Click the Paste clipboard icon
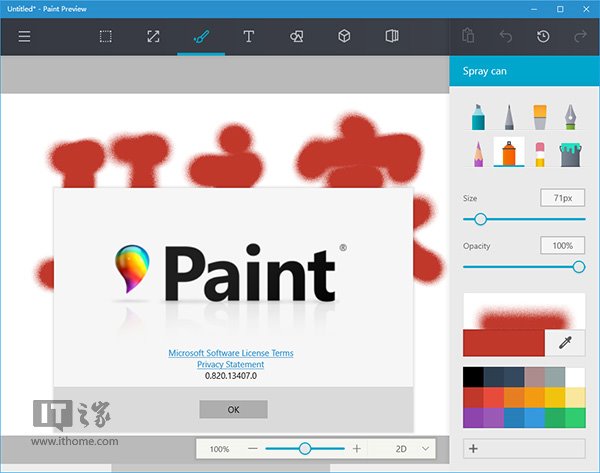The height and width of the screenshot is (473, 600). tap(468, 36)
